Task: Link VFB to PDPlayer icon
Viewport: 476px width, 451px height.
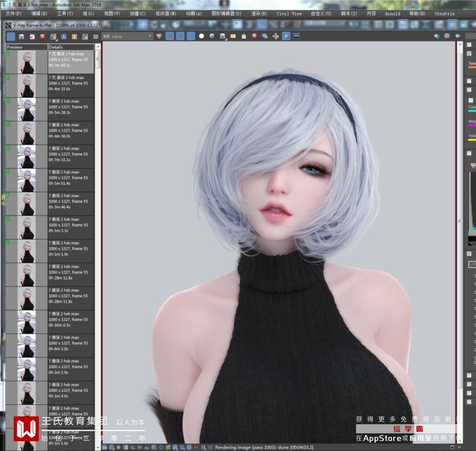Action: 297,36
